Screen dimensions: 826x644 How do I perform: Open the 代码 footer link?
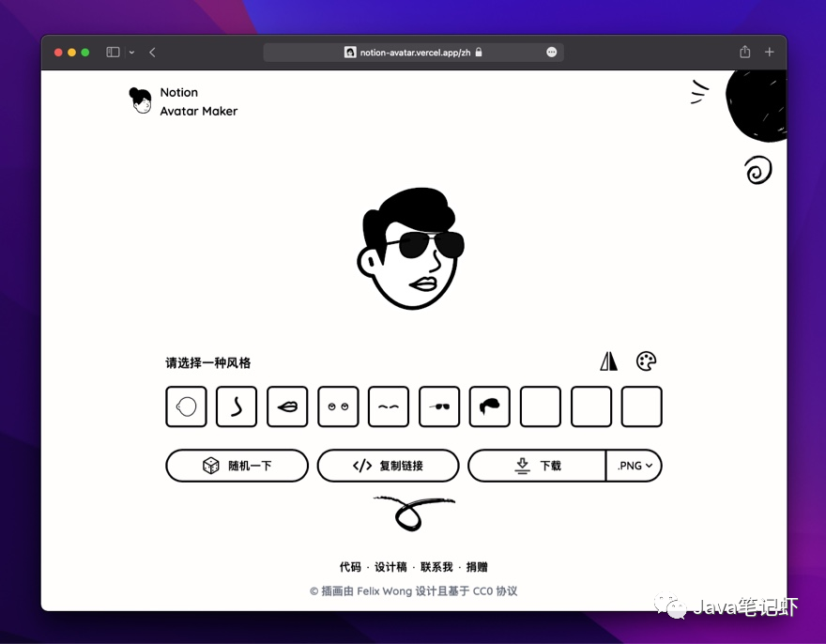(x=350, y=567)
